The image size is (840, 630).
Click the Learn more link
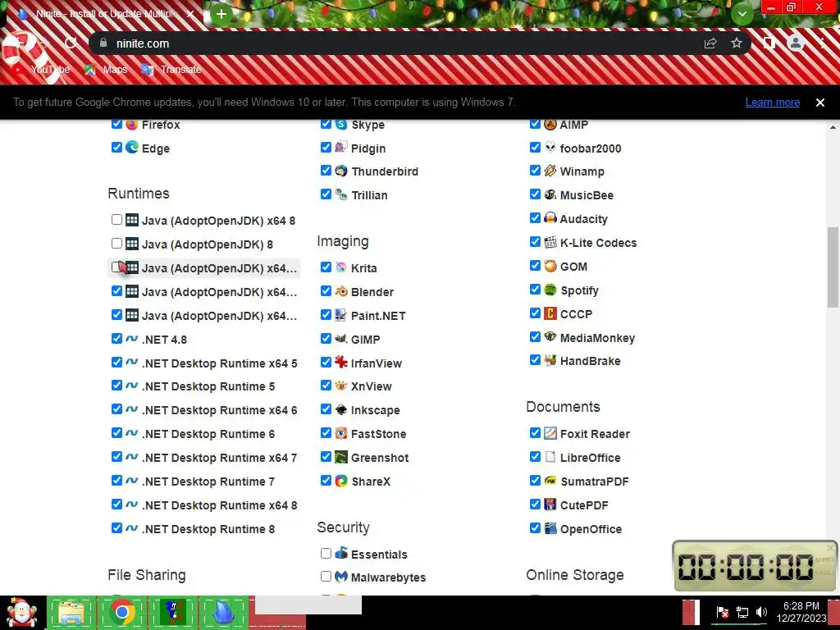773,103
